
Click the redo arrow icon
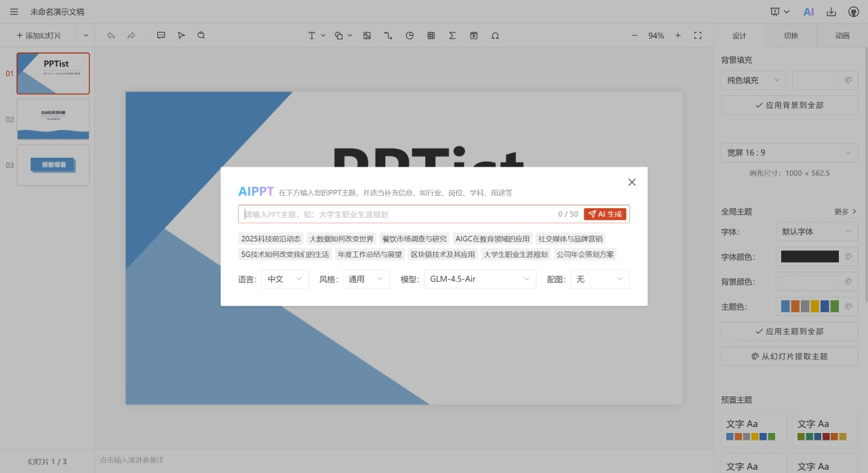132,35
